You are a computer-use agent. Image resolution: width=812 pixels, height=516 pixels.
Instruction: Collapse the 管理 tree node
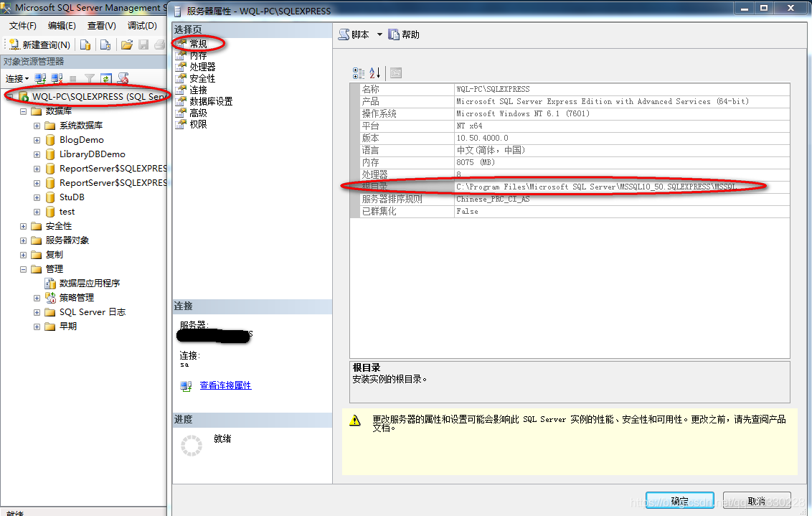coord(23,269)
